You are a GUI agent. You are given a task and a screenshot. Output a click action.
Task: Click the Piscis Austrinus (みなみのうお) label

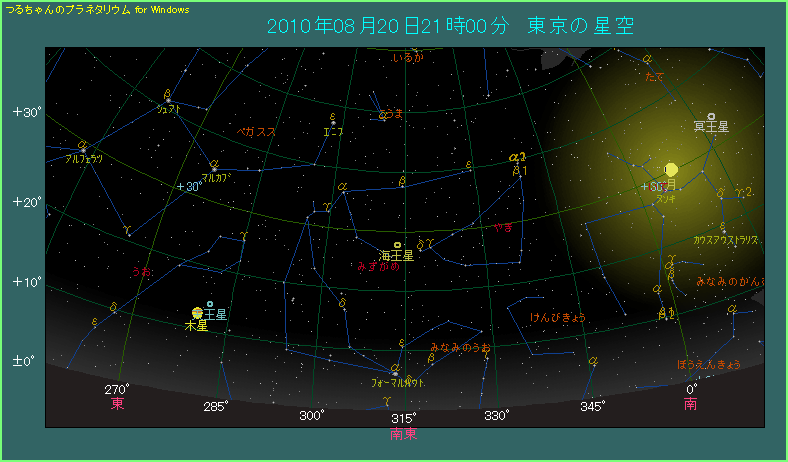(460, 348)
